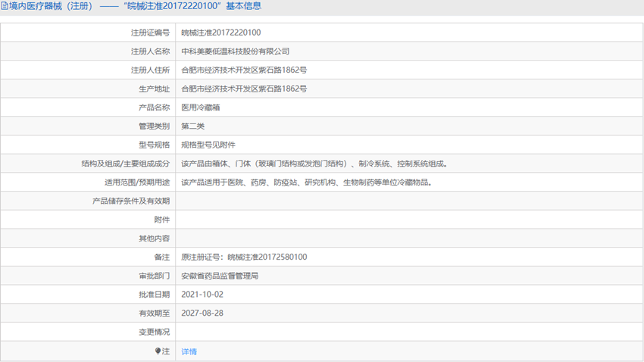Click product name 医用冷藏箱
Screen dimensions: 644x362
click(x=201, y=108)
